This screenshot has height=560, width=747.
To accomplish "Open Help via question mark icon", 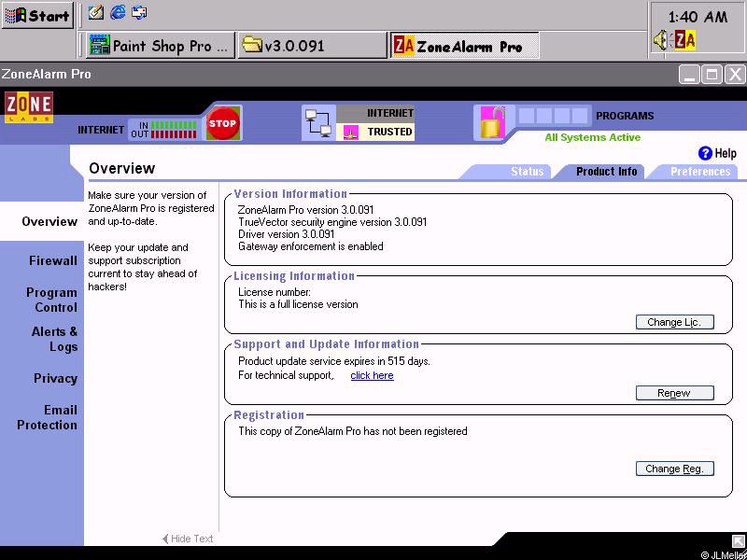I will 705,153.
